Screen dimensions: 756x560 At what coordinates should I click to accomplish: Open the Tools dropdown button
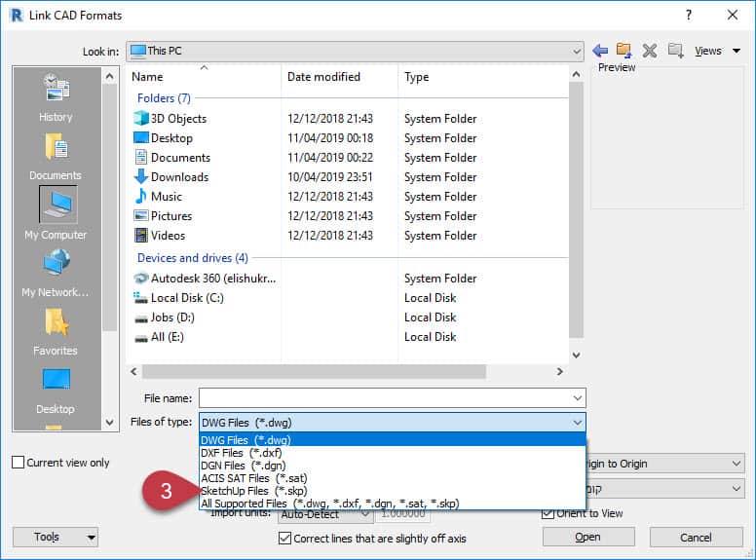pos(55,537)
